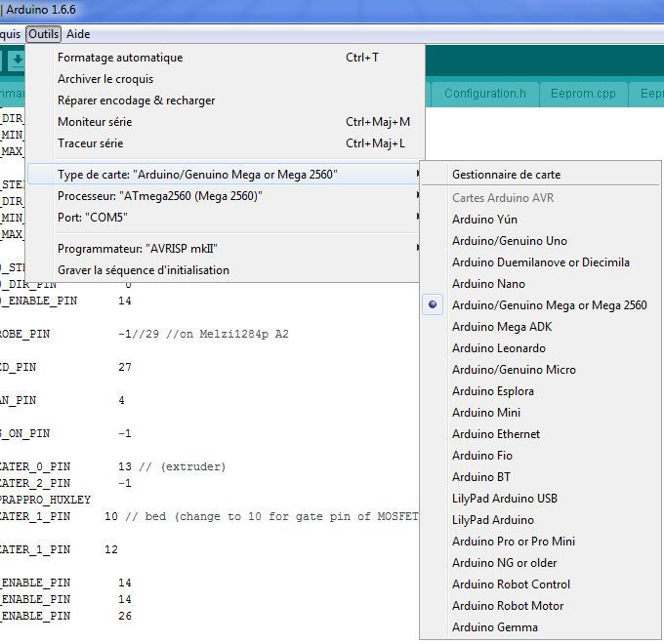Image resolution: width=664 pixels, height=644 pixels.
Task: Open the Outils menu
Action: (x=43, y=34)
